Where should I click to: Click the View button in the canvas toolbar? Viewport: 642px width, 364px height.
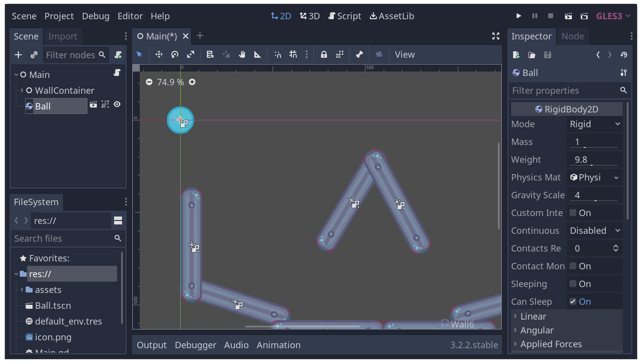[404, 55]
